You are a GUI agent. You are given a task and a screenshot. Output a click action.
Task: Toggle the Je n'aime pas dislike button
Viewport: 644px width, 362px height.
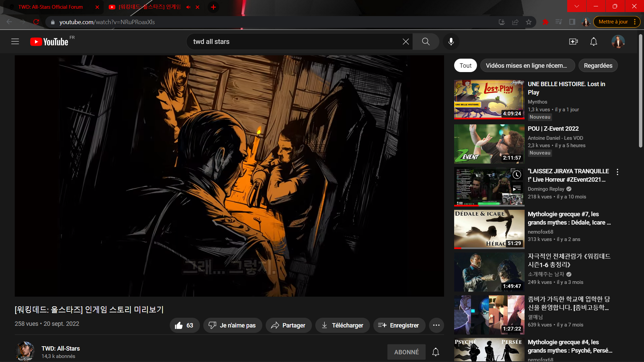232,325
